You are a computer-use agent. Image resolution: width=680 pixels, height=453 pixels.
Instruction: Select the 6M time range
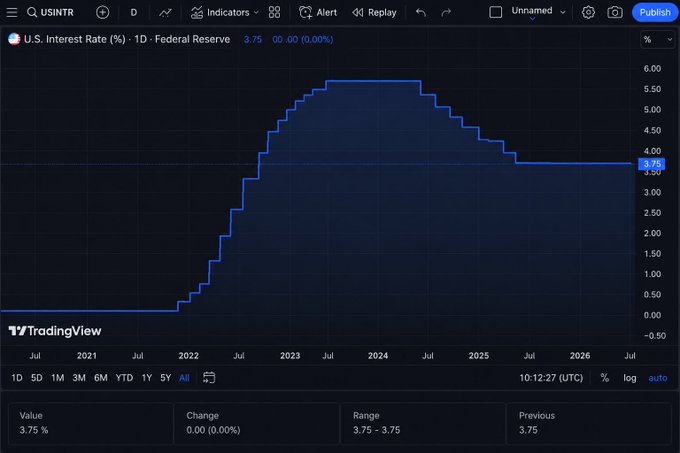click(101, 378)
